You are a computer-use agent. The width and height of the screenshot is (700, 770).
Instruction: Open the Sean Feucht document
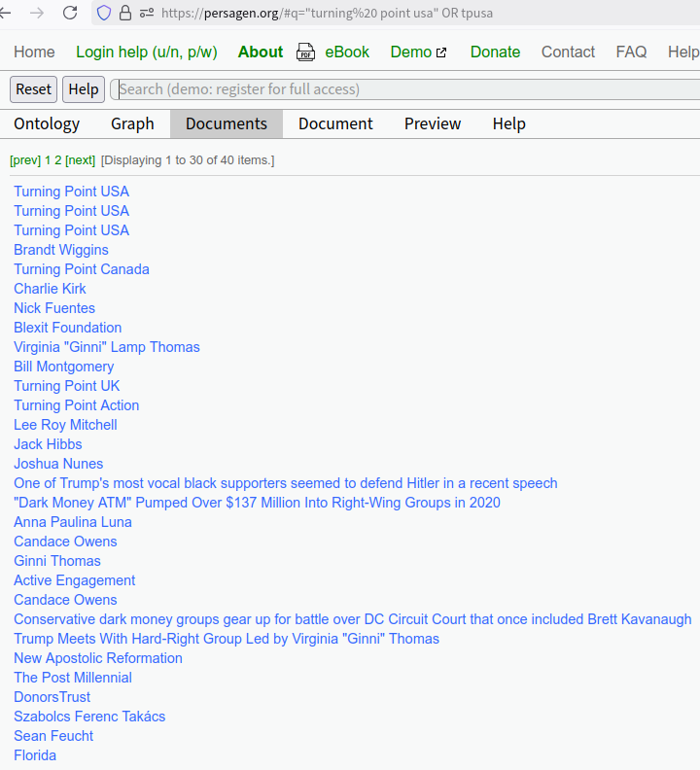pyautogui.click(x=53, y=736)
